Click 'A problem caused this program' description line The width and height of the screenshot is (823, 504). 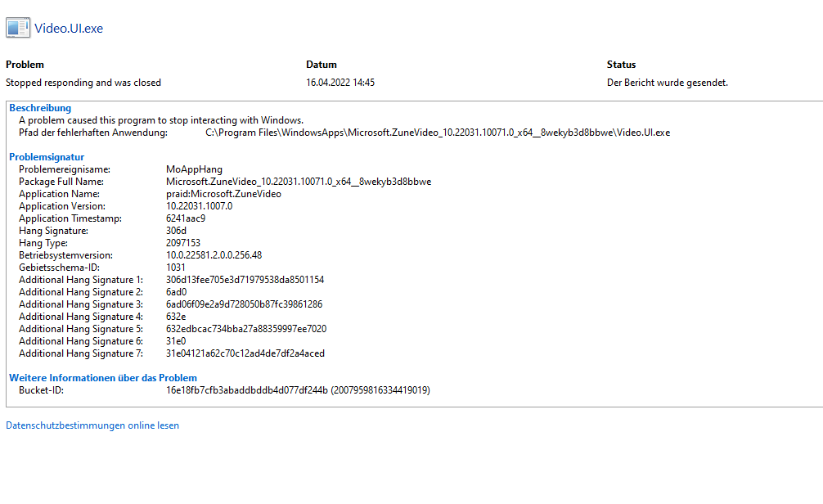161,120
